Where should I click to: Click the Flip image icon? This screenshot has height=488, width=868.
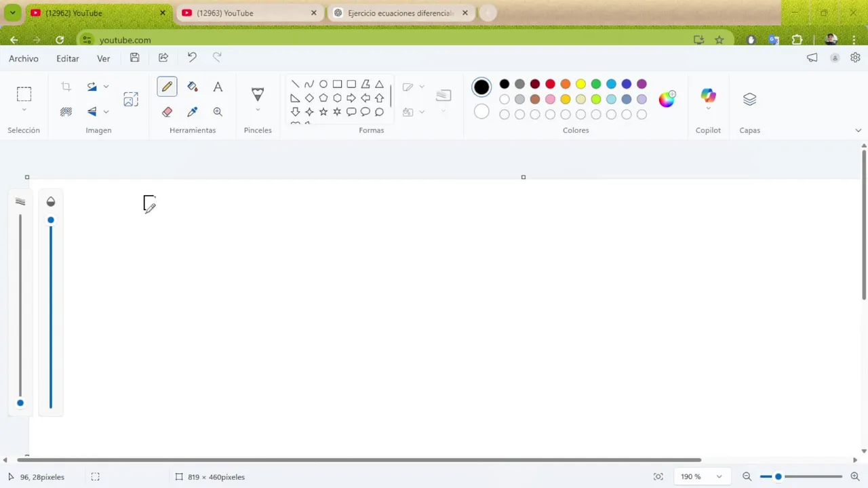click(92, 112)
